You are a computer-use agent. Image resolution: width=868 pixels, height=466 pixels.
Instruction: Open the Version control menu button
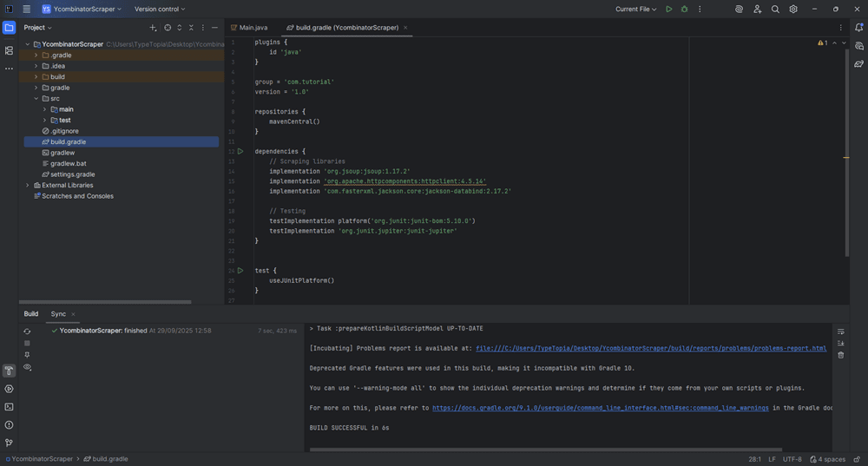pos(159,10)
